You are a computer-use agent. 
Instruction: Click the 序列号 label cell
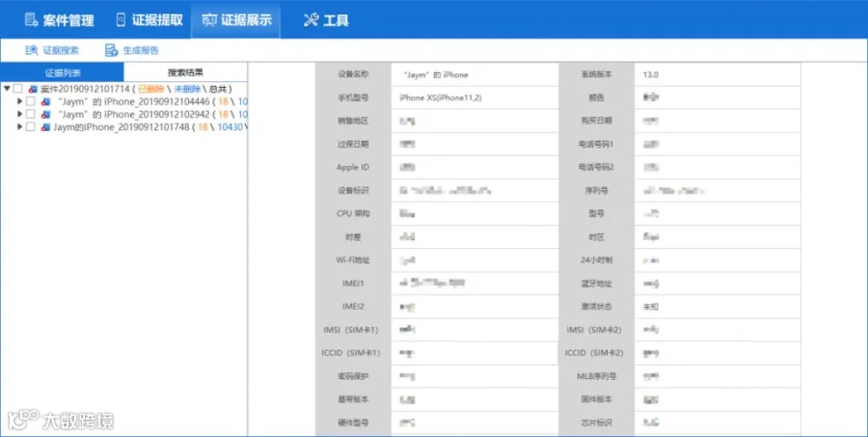[x=596, y=191]
